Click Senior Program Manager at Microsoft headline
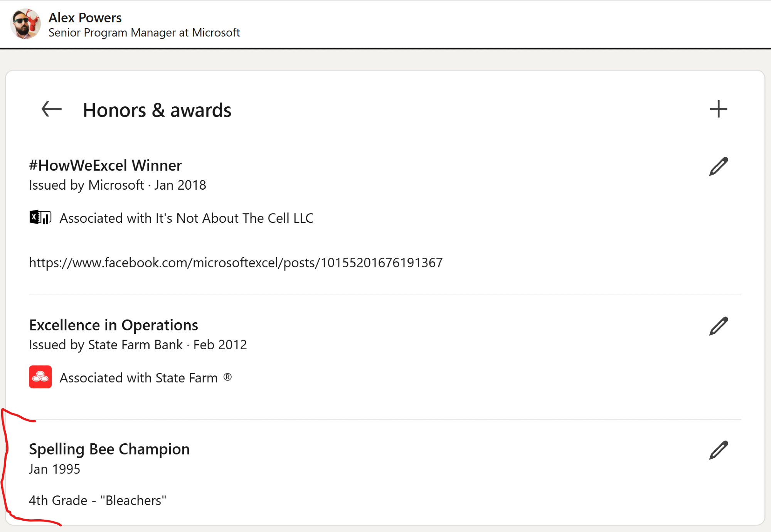 [144, 33]
